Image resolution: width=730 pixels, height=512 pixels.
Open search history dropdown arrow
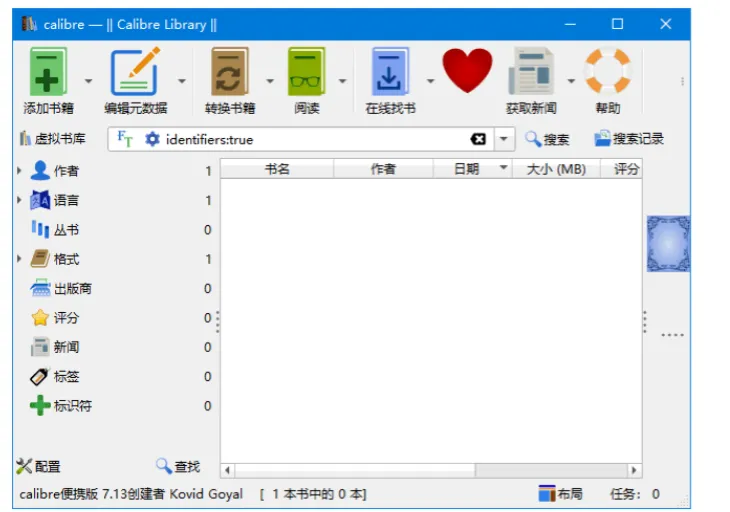tap(503, 139)
